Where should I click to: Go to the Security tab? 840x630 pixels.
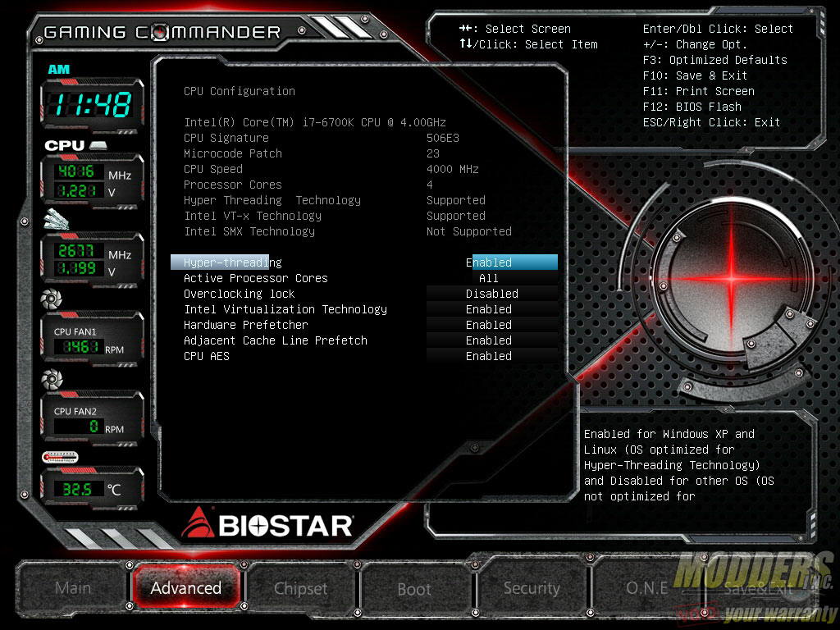tap(532, 588)
